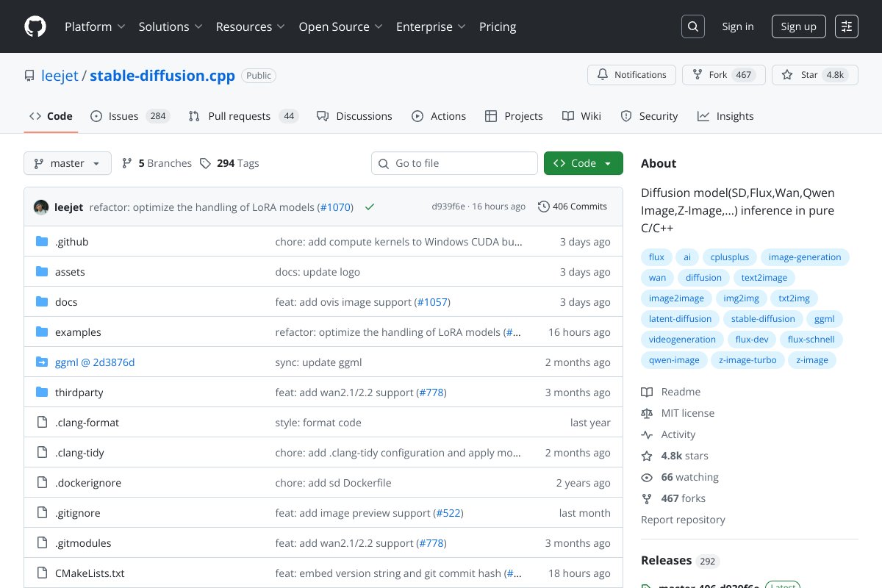Open the .github folder
The width and height of the screenshot is (882, 588).
71,242
